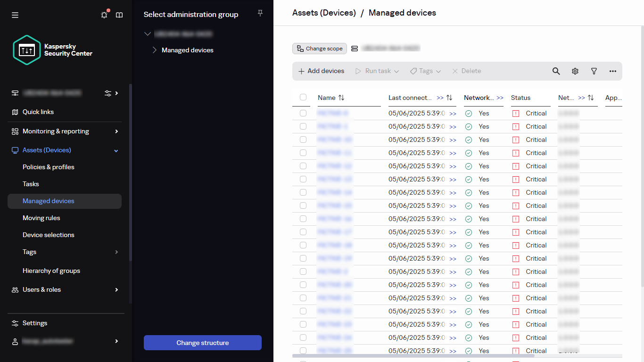
Task: Check the first device row checkbox
Action: pyautogui.click(x=303, y=113)
